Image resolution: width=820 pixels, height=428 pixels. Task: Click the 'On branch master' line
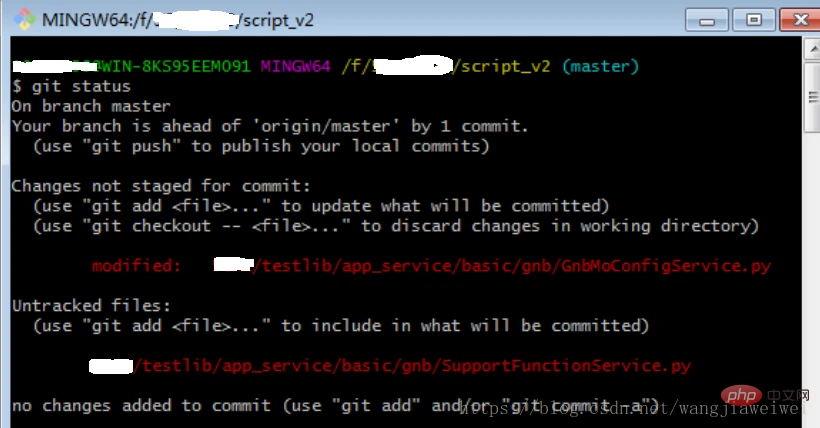click(91, 106)
